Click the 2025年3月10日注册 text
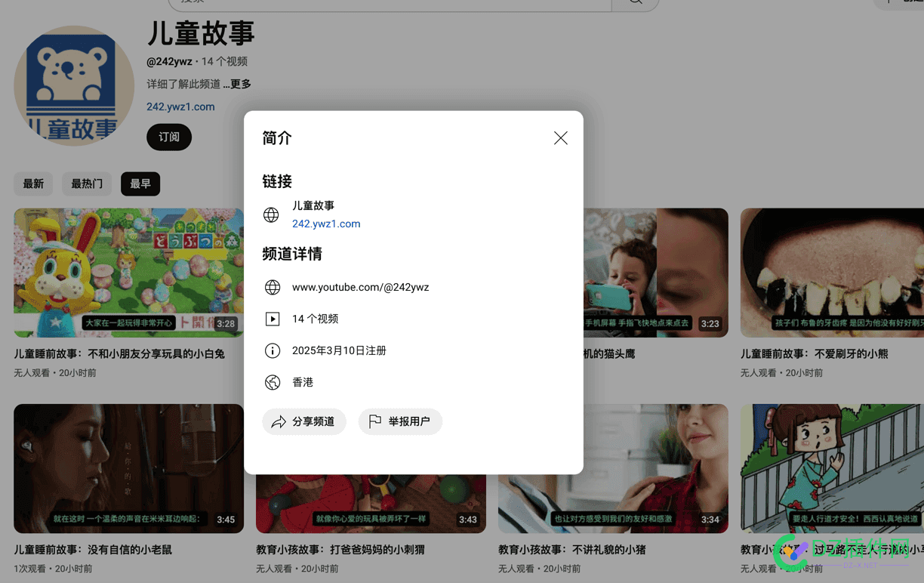Viewport: 924px width, 583px height. [339, 350]
